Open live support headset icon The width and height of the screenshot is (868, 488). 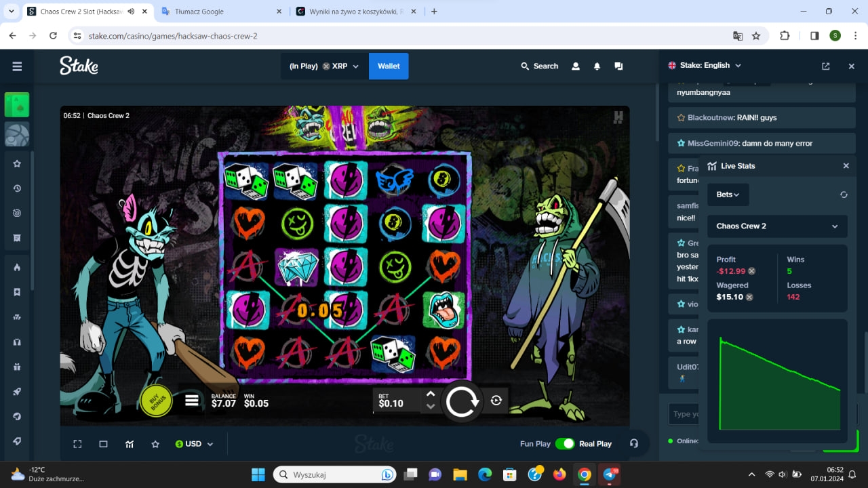click(x=634, y=443)
